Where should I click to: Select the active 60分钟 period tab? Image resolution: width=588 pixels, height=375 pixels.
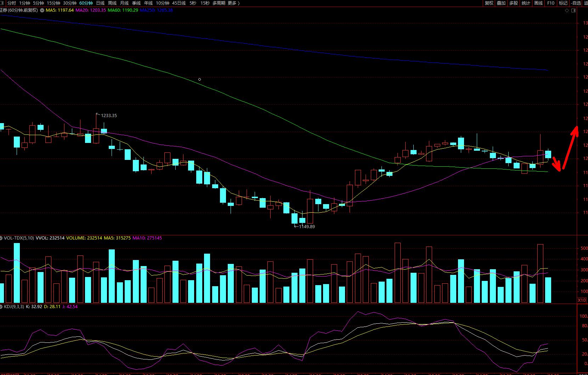pyautogui.click(x=86, y=3)
